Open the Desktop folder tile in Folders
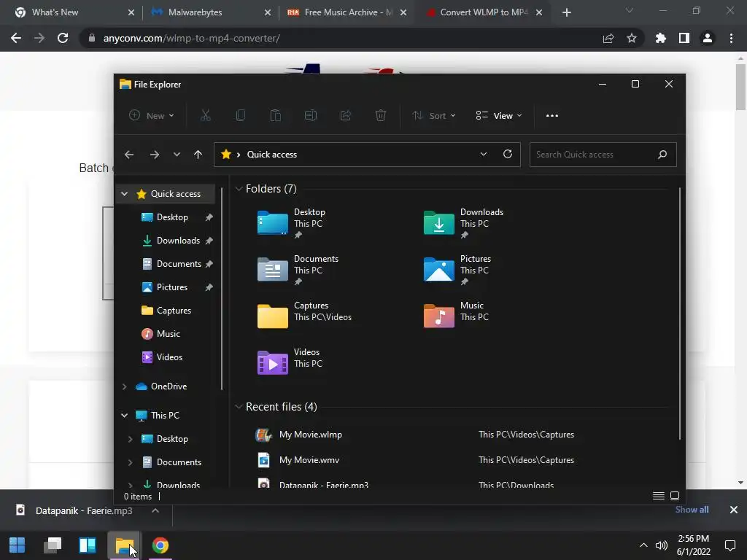 (292, 223)
